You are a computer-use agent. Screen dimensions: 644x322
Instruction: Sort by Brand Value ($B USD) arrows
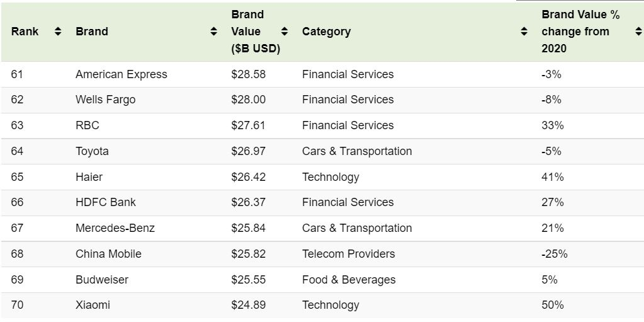[x=284, y=32]
